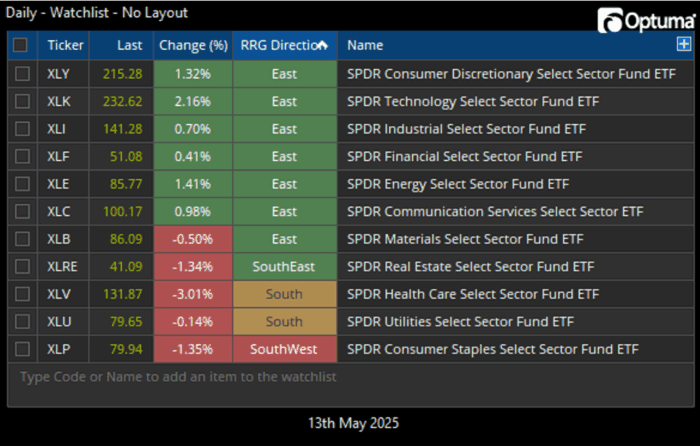Click the Daily - Watchlist title bar
Viewport: 700px width, 446px height.
point(98,13)
